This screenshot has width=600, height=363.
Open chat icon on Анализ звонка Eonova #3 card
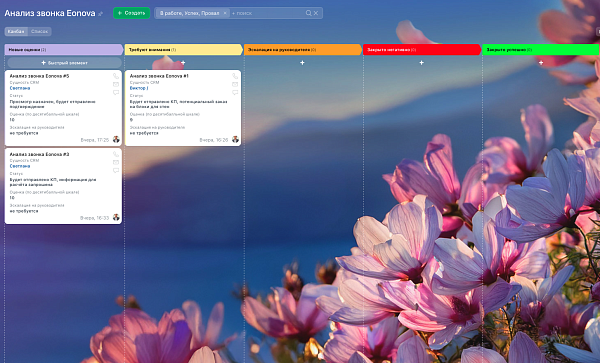(116, 171)
